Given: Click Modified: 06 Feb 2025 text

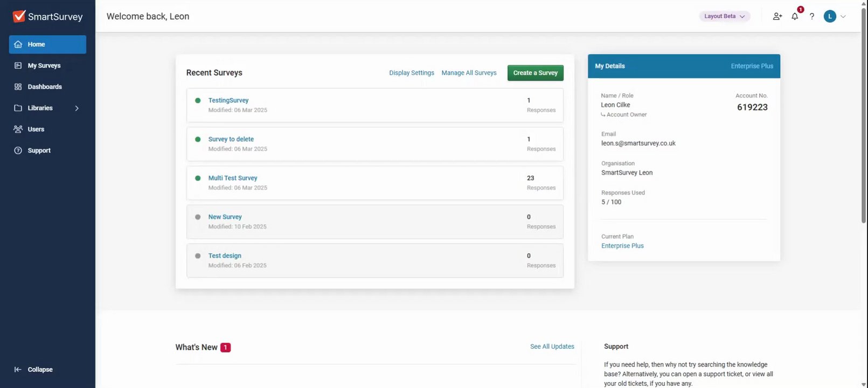Looking at the screenshot, I should (x=238, y=266).
